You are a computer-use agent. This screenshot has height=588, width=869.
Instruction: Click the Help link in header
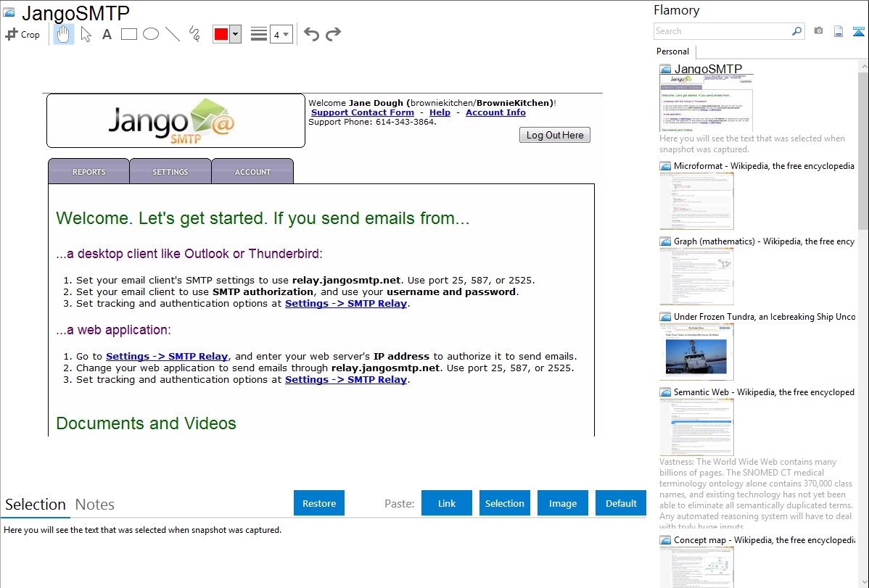click(x=440, y=112)
